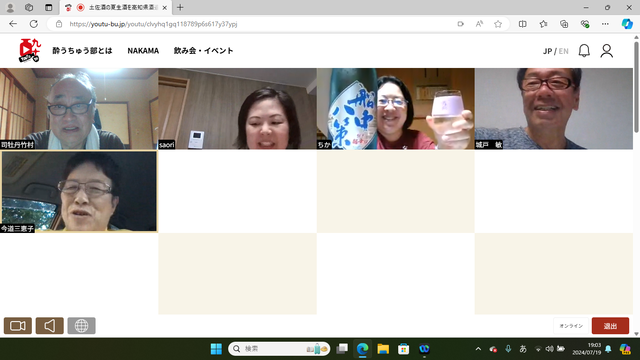Open the Collections icon

564,24
